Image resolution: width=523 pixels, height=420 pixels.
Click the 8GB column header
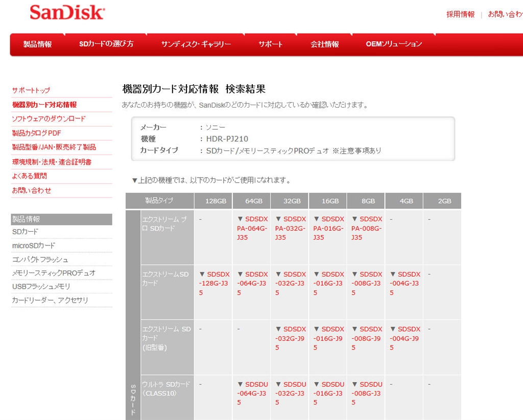pyautogui.click(x=366, y=201)
